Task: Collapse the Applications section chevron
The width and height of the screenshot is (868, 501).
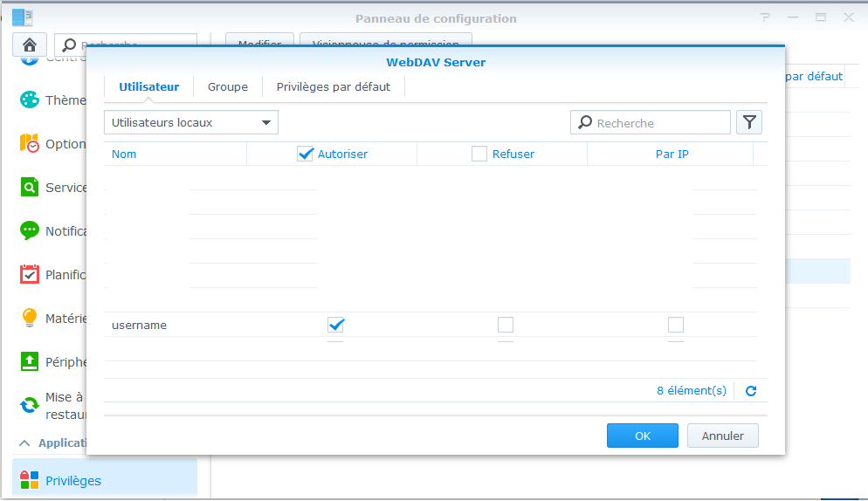Action: pos(24,443)
